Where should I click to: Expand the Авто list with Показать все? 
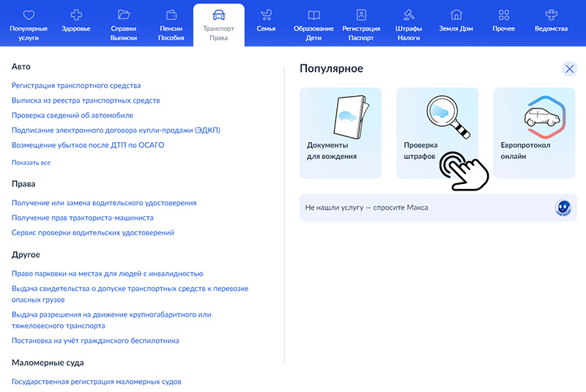coord(31,163)
